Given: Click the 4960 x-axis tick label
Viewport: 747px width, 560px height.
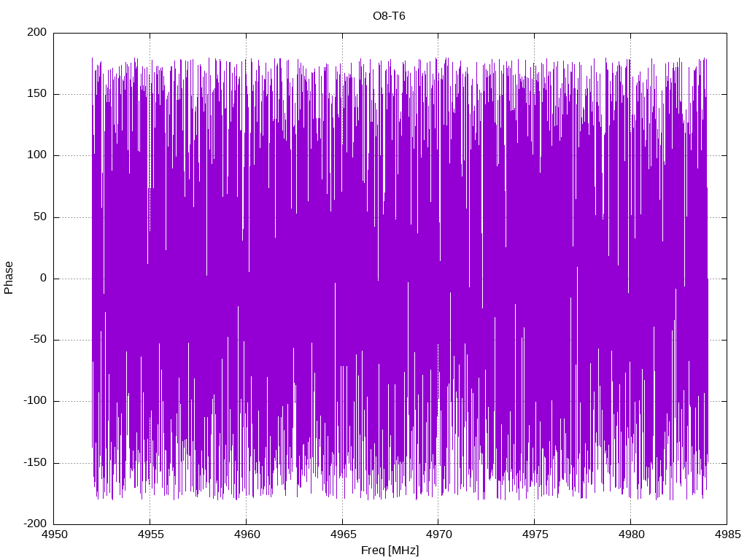Looking at the screenshot, I should (247, 534).
